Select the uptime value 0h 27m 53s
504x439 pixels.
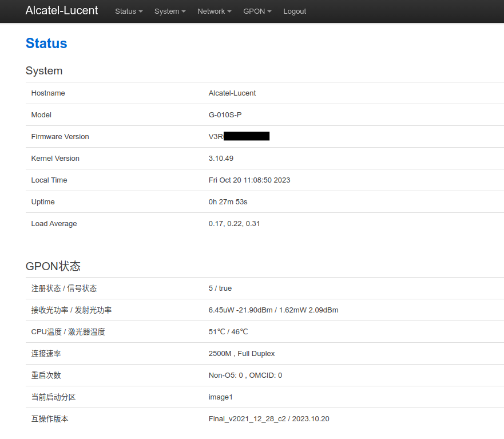228,202
